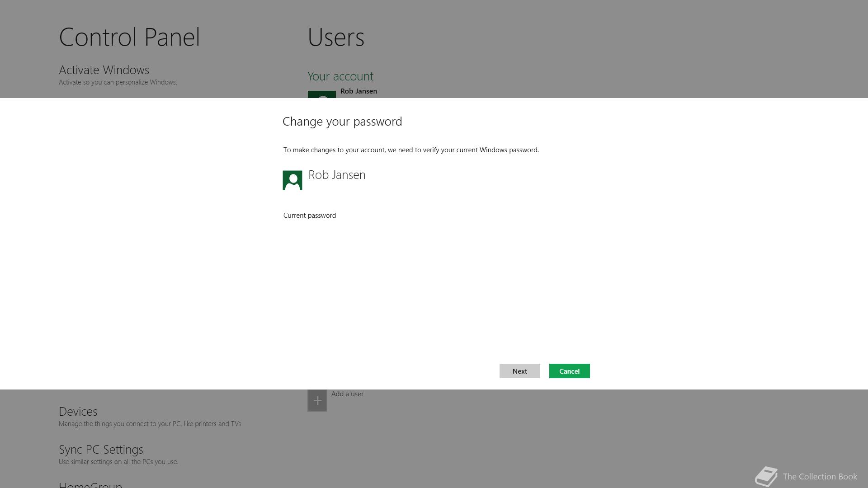Click the Users page title
868x488 pixels.
pos(336,37)
